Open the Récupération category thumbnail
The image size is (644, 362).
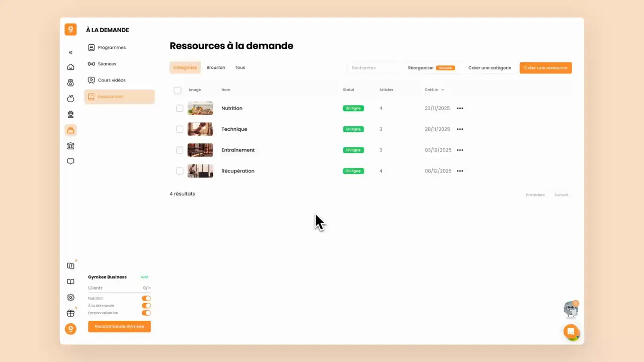point(200,171)
